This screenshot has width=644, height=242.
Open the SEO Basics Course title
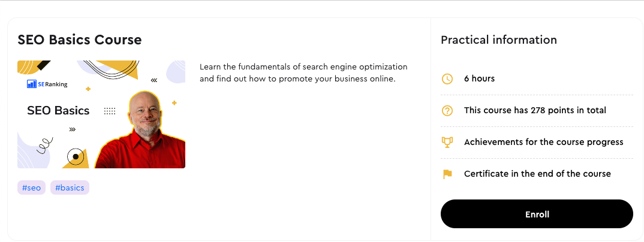tap(80, 40)
